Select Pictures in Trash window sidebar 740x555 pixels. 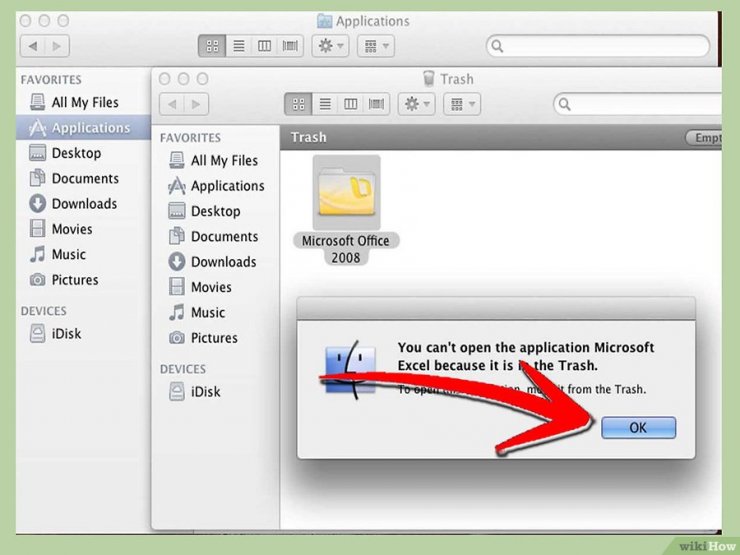[203, 337]
